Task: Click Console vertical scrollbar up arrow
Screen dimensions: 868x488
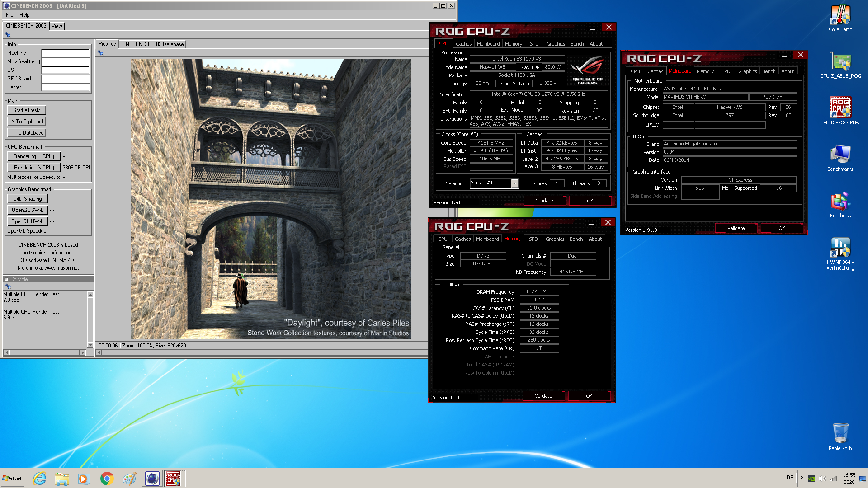Action: [90, 295]
